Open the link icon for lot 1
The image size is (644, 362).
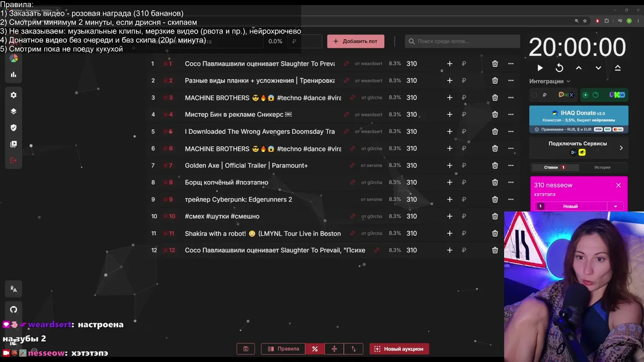(x=346, y=64)
